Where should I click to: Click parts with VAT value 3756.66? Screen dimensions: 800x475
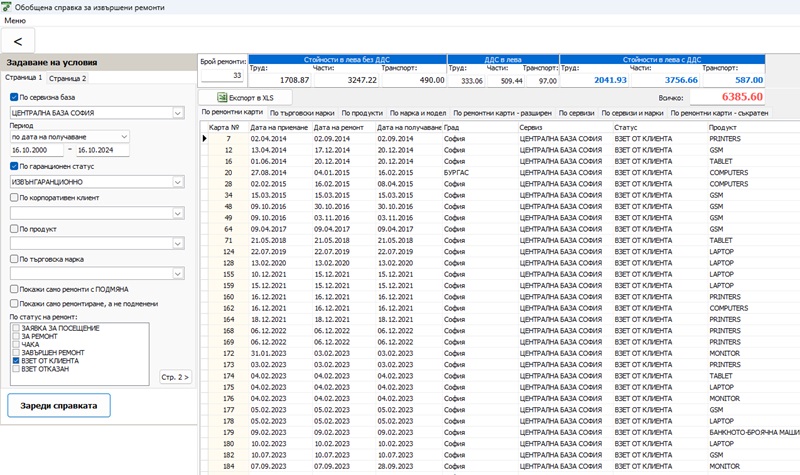665,80
